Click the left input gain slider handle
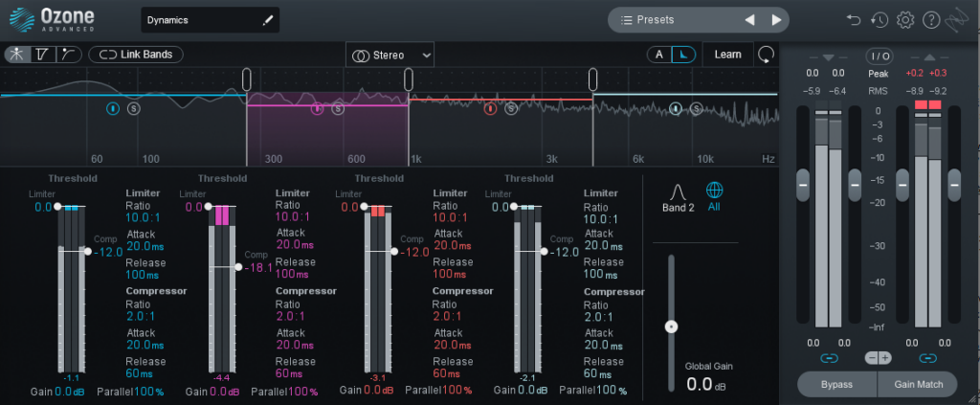This screenshot has width=980, height=405. point(803,187)
